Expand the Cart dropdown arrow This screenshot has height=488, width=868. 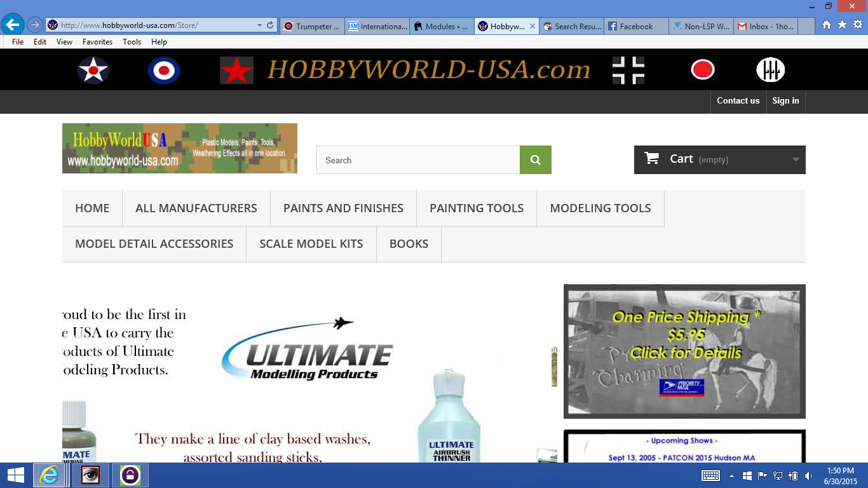[796, 159]
